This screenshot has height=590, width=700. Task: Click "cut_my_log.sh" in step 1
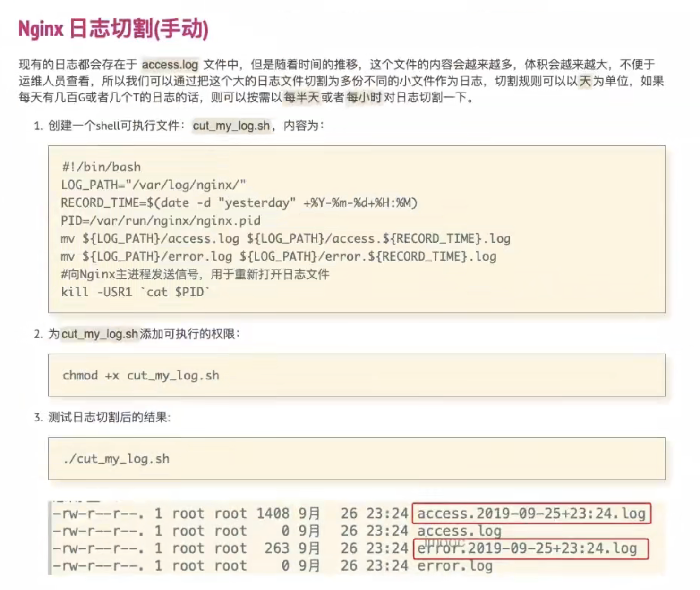(x=231, y=126)
